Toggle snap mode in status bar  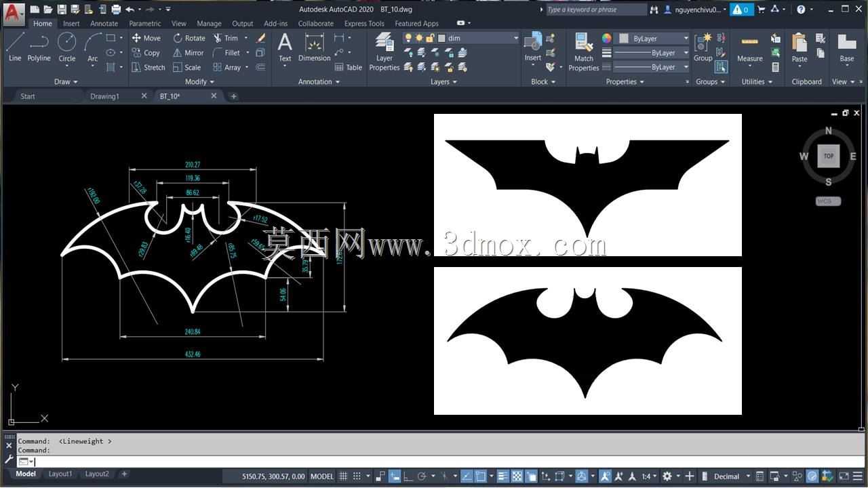tap(357, 476)
